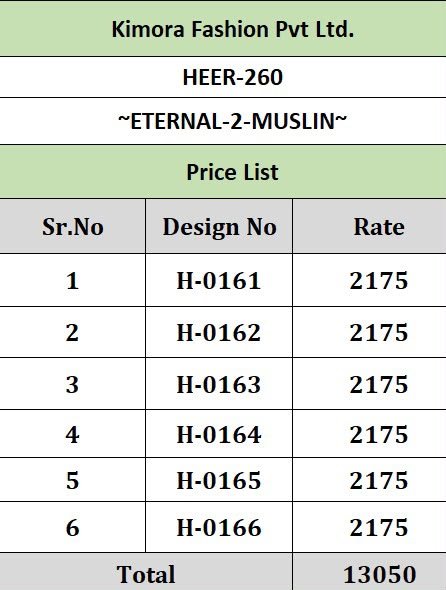
Task: Click design number H-0166
Action: point(219,527)
